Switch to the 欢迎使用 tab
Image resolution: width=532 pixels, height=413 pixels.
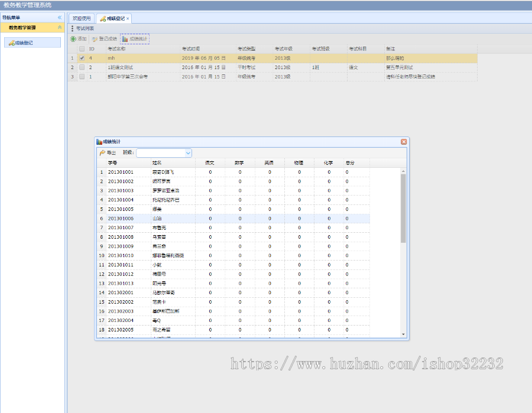click(x=82, y=19)
